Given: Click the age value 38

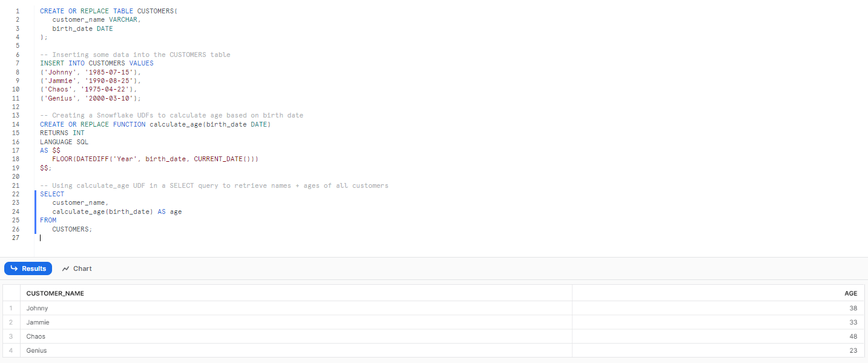Looking at the screenshot, I should pos(853,308).
